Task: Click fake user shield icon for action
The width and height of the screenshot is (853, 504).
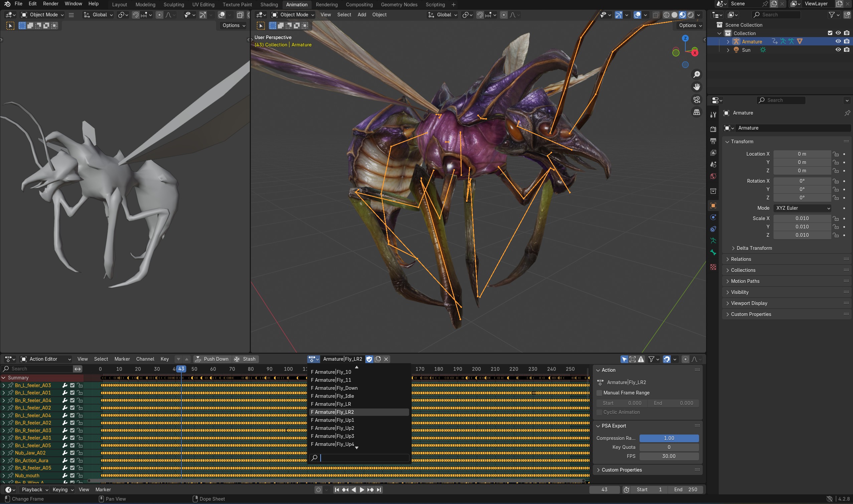Action: pyautogui.click(x=369, y=359)
